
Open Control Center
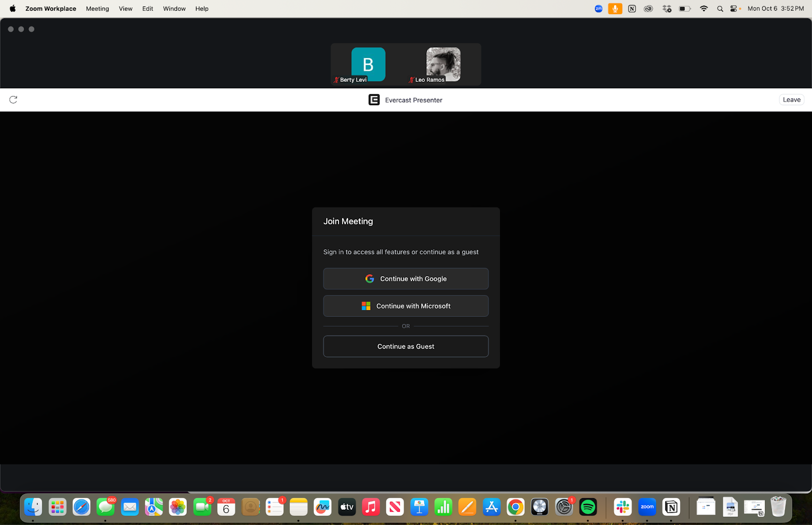point(734,9)
